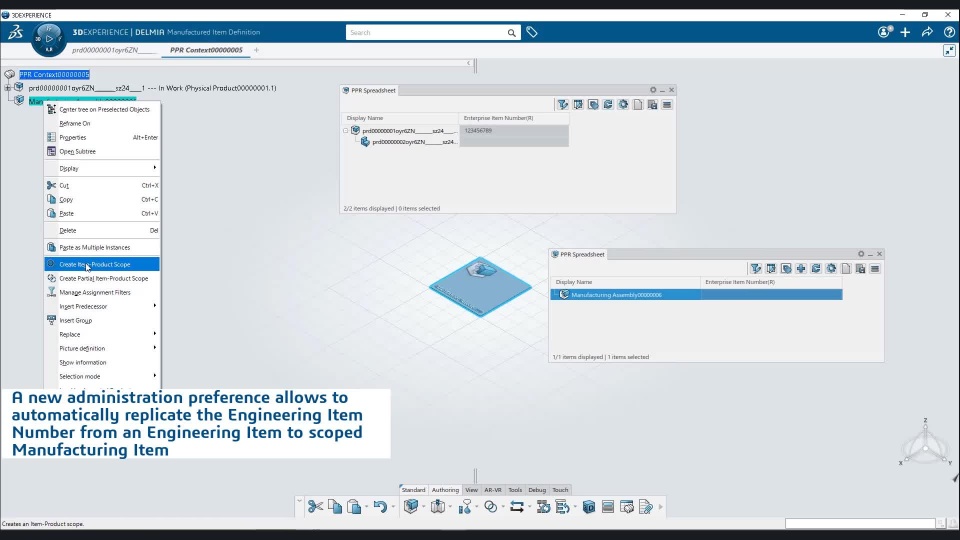Screen dimensions: 960x540
Task: Click the Undo arrow icon in bottom toolbar
Action: [x=380, y=506]
